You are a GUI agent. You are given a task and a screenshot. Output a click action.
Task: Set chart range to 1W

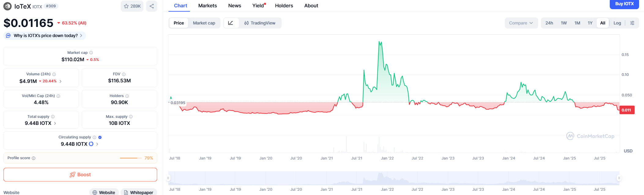tap(564, 23)
